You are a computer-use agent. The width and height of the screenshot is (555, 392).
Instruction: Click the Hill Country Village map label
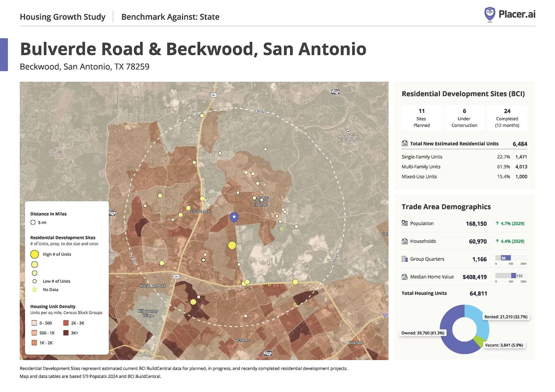pyautogui.click(x=148, y=313)
